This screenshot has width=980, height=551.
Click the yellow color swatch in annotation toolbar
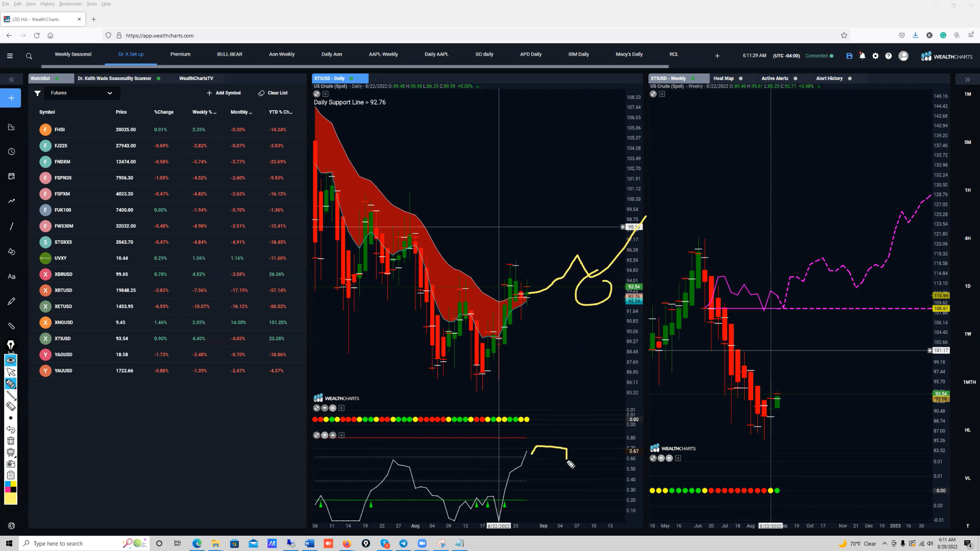click(11, 498)
